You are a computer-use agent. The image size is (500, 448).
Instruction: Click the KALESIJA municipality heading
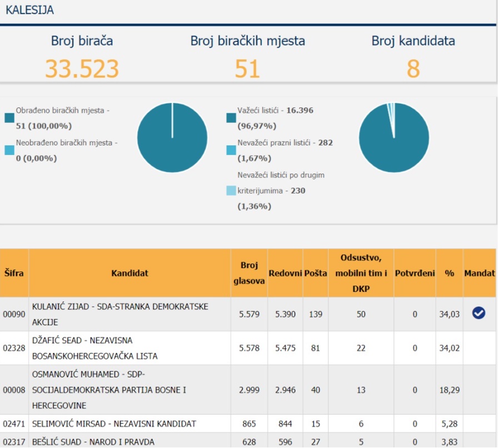[x=29, y=11]
